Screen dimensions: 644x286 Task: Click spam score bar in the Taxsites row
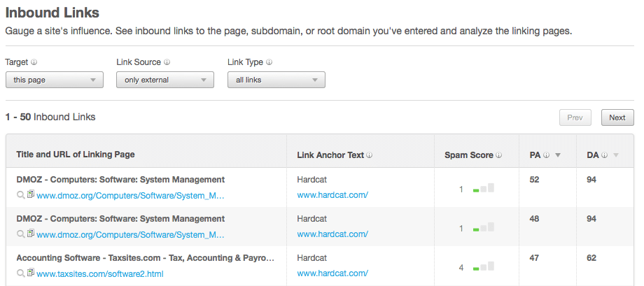click(484, 266)
